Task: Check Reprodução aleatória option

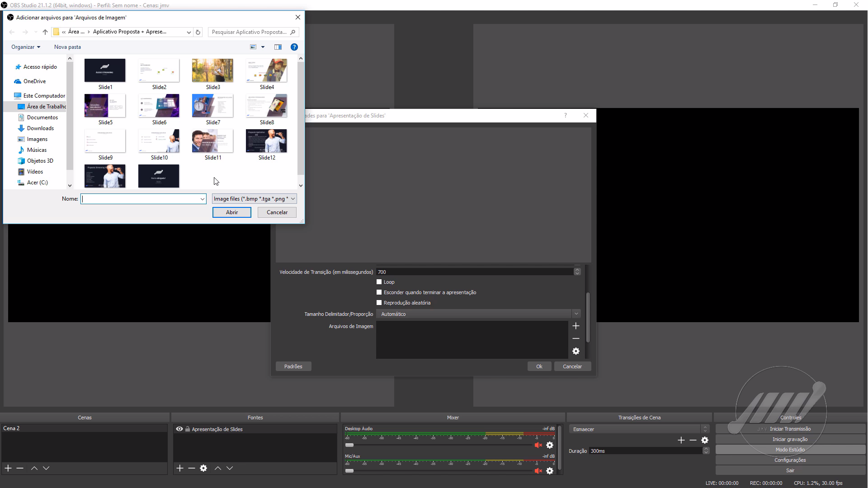Action: (379, 303)
